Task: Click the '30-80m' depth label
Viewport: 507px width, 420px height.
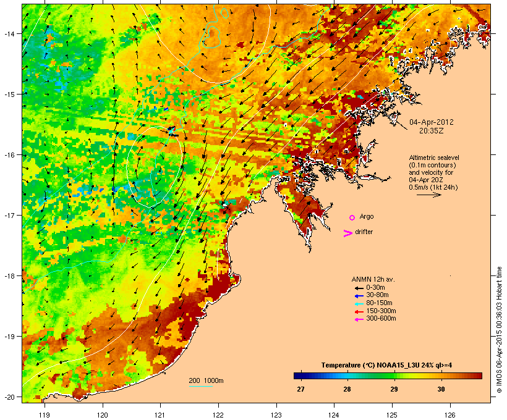Action: [x=377, y=295]
